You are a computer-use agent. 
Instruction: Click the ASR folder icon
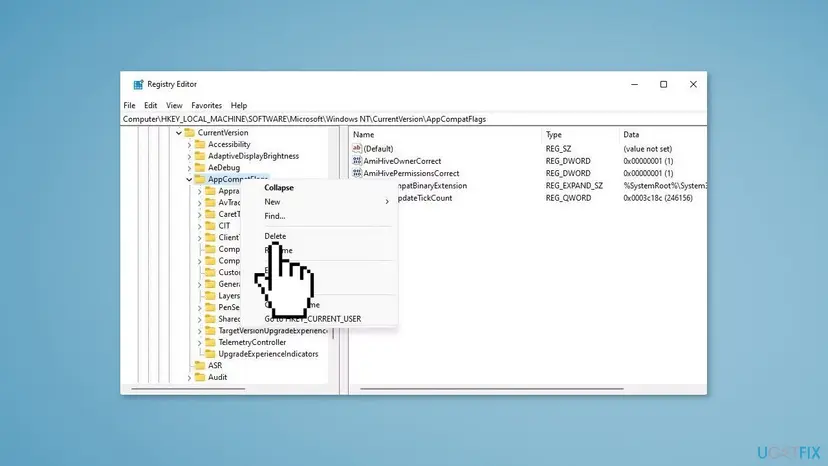(x=200, y=366)
